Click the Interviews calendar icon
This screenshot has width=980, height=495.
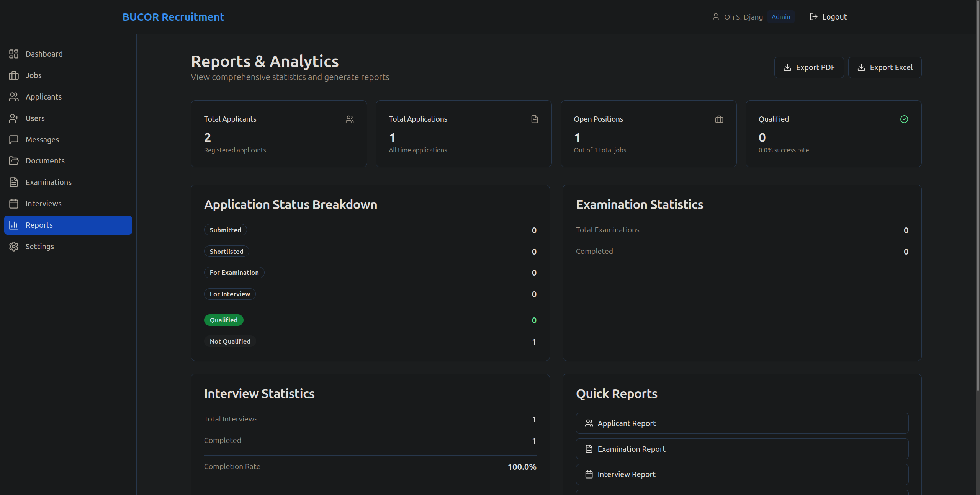tap(14, 204)
